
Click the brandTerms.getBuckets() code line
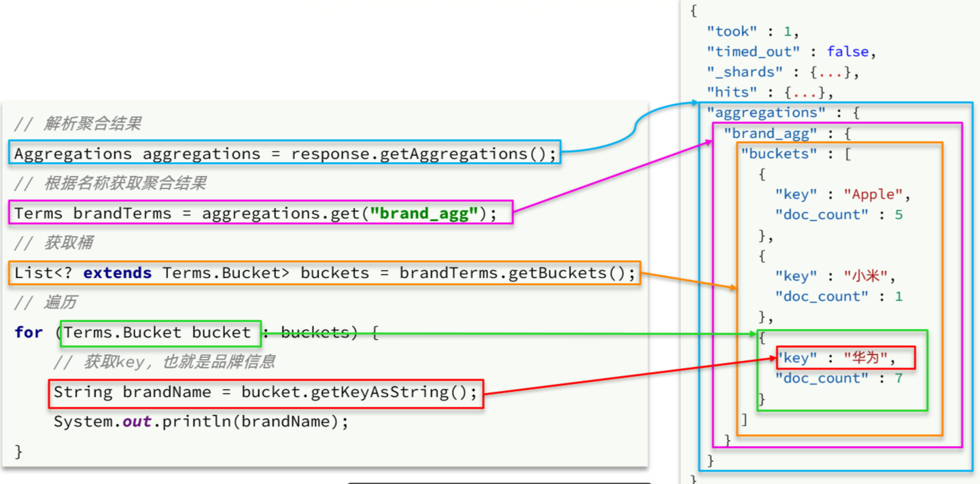coord(324,273)
